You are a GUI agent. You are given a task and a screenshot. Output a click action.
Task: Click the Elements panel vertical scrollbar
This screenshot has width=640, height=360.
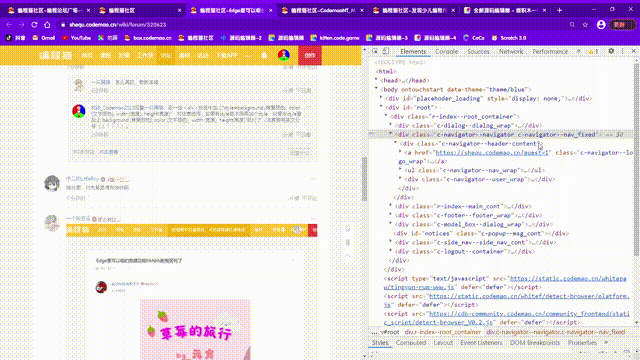(637, 159)
